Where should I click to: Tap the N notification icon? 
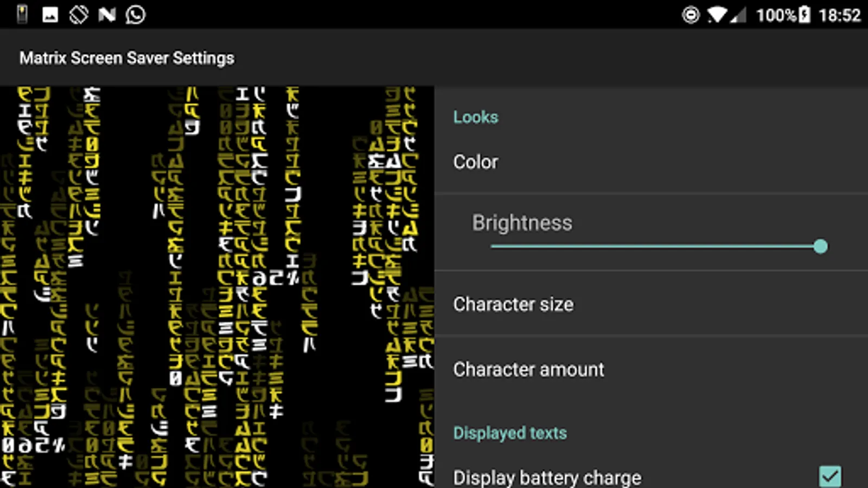(x=107, y=15)
